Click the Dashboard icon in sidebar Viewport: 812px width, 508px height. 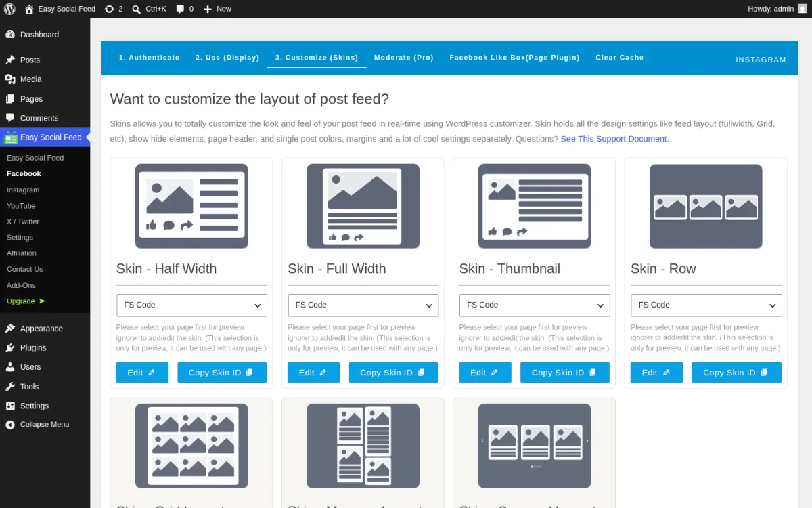pyautogui.click(x=10, y=35)
